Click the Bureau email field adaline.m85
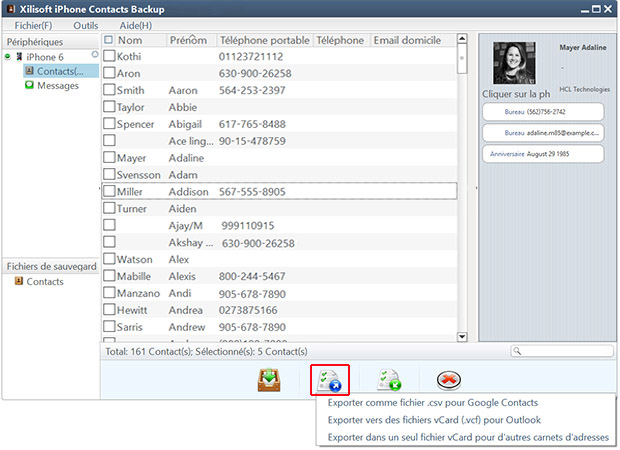This screenshot has width=620, height=450. pos(543,132)
